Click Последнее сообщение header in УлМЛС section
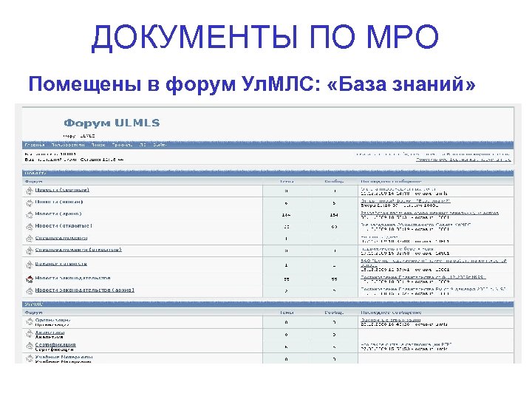The image size is (532, 399). [x=391, y=312]
